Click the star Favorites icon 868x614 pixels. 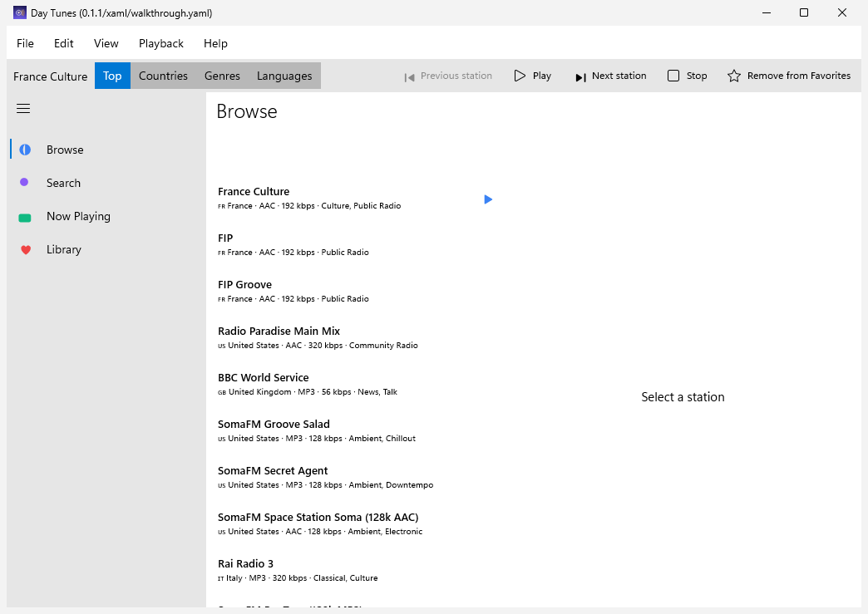tap(734, 76)
